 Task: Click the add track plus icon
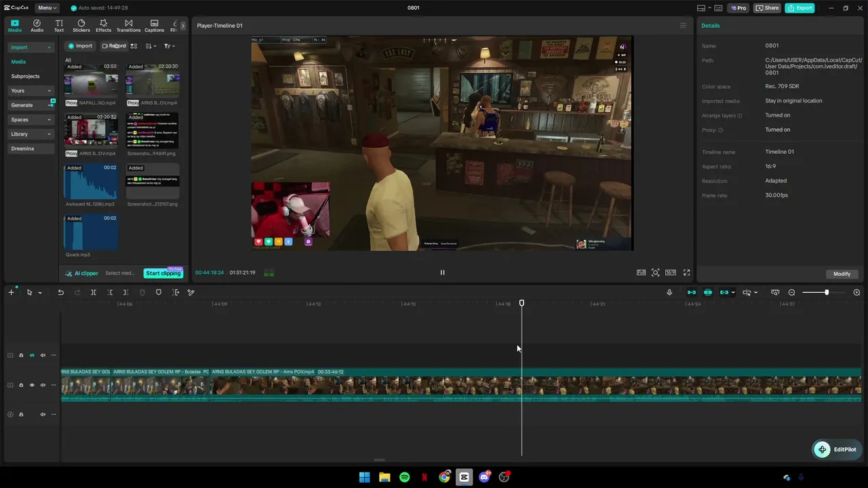pyautogui.click(x=11, y=292)
